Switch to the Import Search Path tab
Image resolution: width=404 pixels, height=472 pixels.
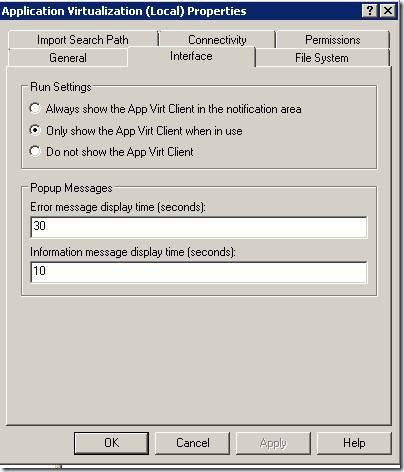(x=83, y=40)
